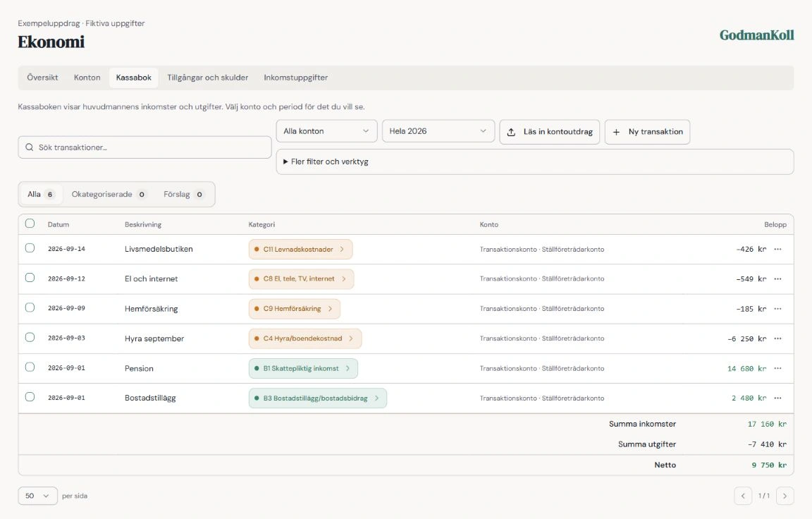Image resolution: width=812 pixels, height=519 pixels.
Task: Open the three-dot menu for Pension row
Action: pyautogui.click(x=777, y=368)
